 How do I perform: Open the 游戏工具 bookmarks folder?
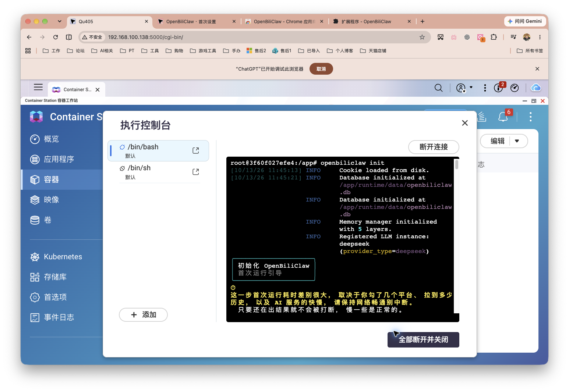[x=203, y=51]
